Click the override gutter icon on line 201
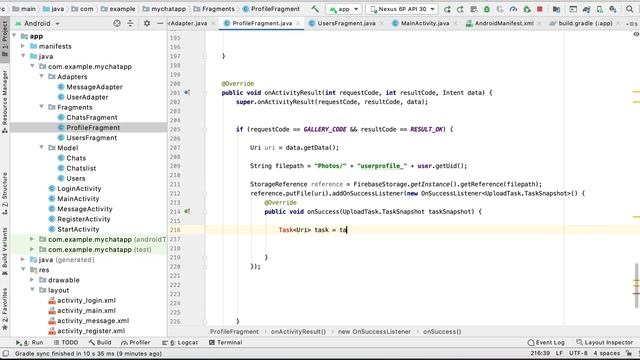This screenshot has height=360, width=640. (187, 93)
